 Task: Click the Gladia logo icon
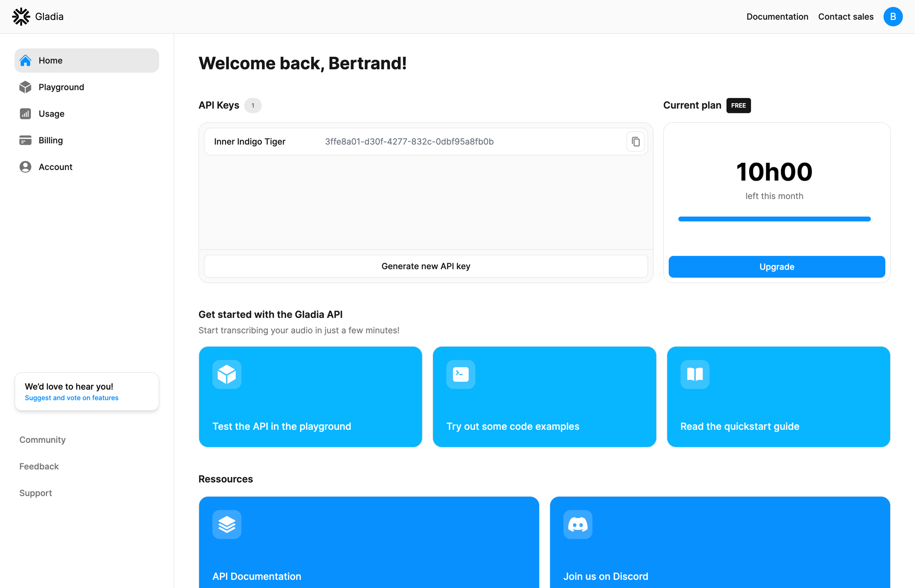pos(21,16)
